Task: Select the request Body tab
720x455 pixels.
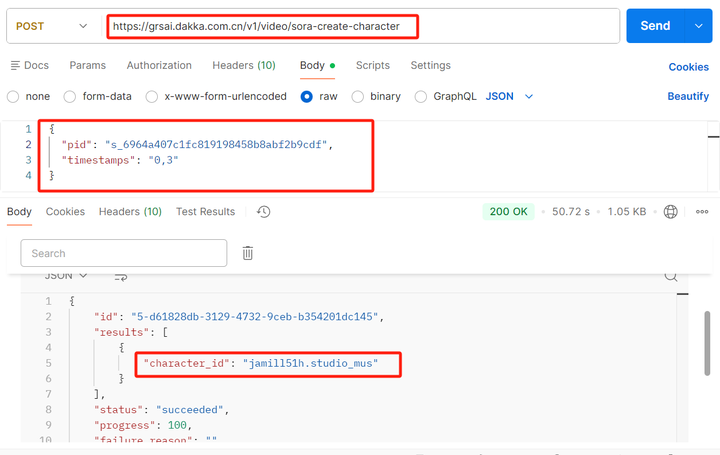Action: [x=317, y=66]
